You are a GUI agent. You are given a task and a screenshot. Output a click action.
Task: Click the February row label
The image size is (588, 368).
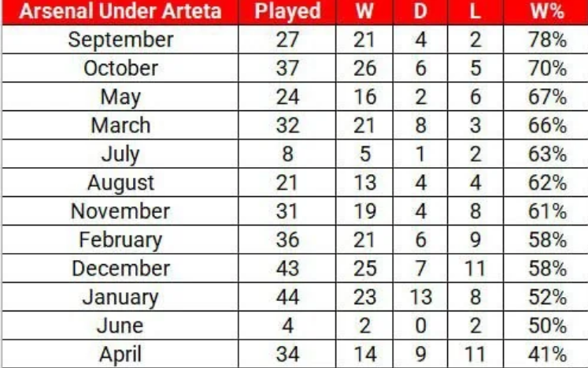pyautogui.click(x=120, y=240)
